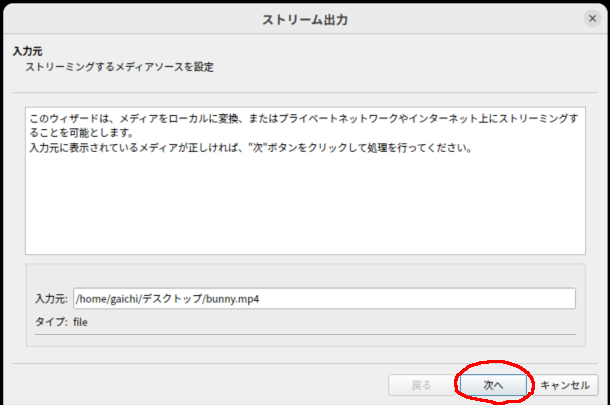This screenshot has height=405, width=610.
Task: Click the wizard description text box
Action: click(x=305, y=181)
